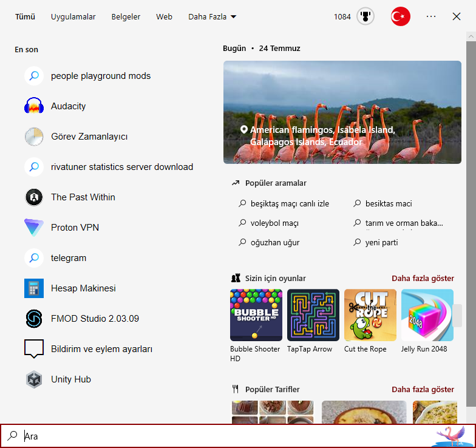Open Cut the Rope game thumbnail

tap(370, 315)
